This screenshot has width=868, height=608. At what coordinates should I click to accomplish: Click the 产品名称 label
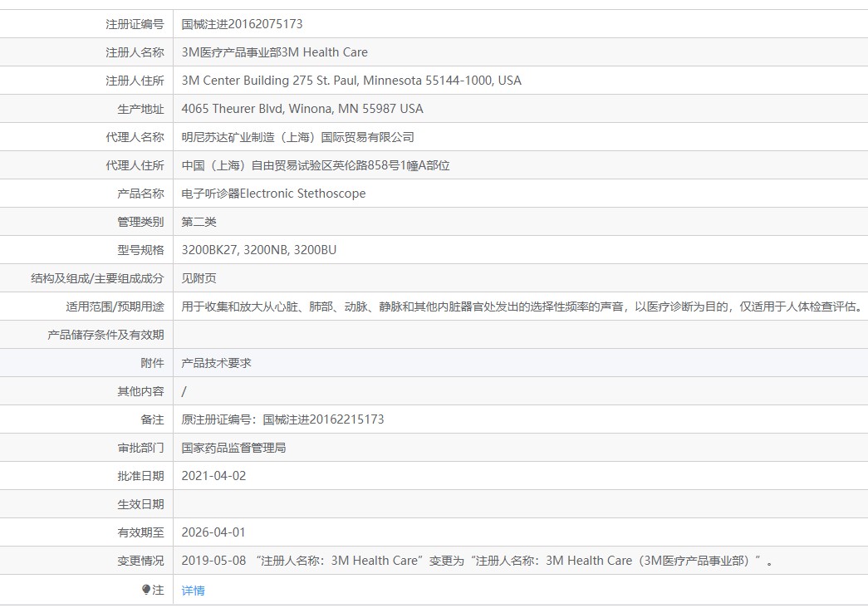pos(140,194)
